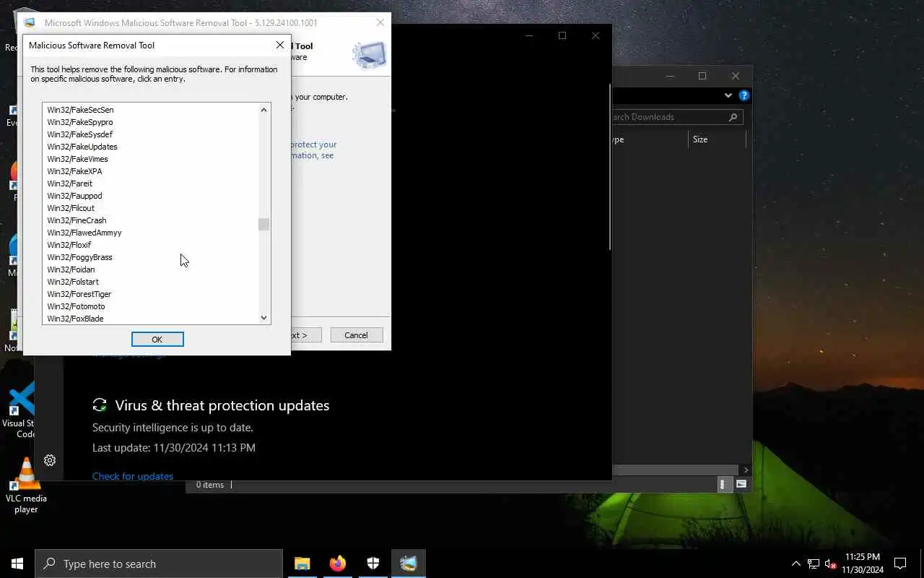Switch File Explorer to large icons view
The image size is (924, 578).
pos(741,485)
